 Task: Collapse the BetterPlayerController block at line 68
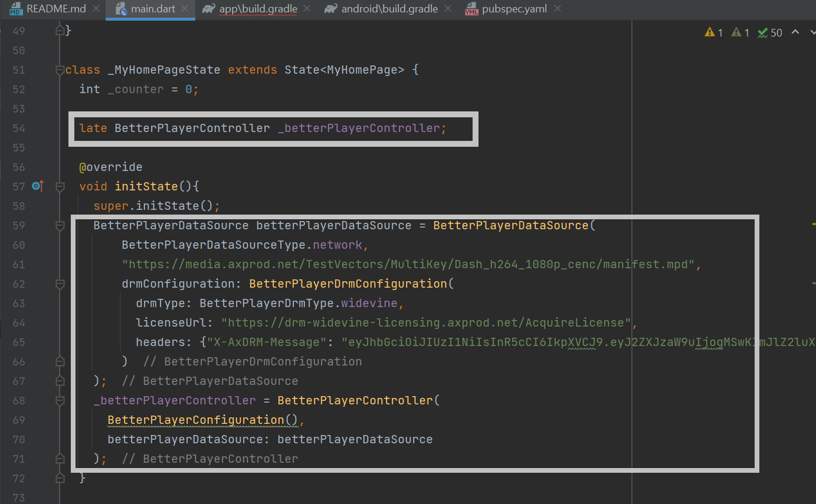(59, 400)
